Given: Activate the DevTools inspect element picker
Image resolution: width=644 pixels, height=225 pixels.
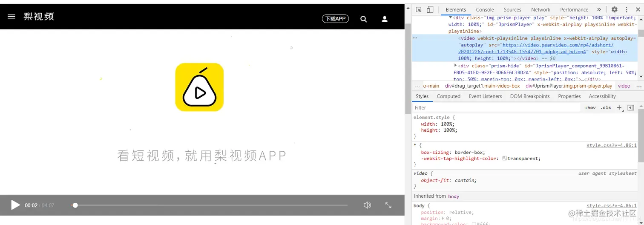Looking at the screenshot, I should coord(419,9).
